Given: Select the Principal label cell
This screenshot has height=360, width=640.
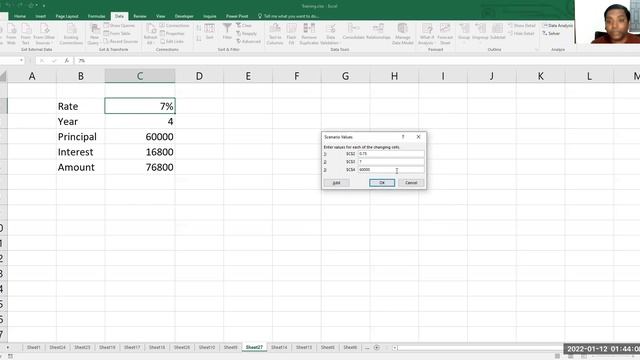Looking at the screenshot, I should click(80, 137).
